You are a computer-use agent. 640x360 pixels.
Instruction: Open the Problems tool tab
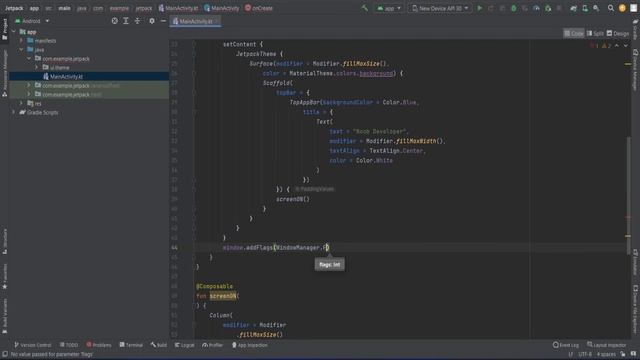[x=99, y=345]
